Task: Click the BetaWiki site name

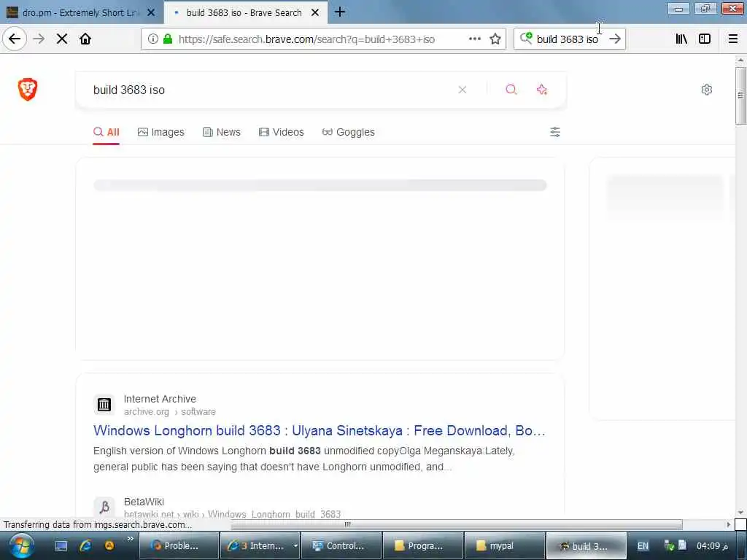Action: coord(144,502)
